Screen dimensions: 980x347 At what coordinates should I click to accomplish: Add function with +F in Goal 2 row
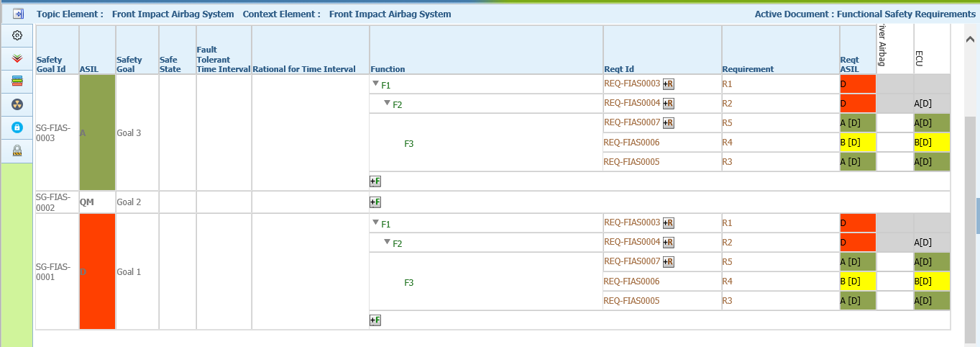(375, 202)
